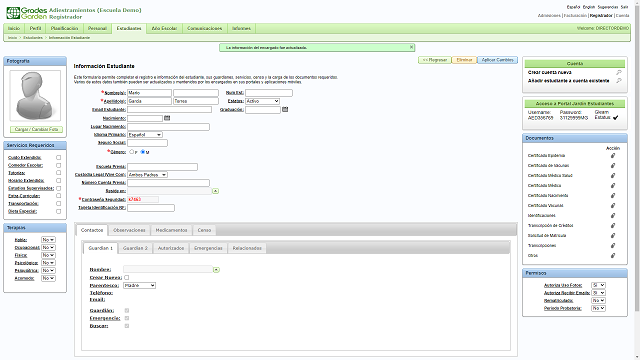
Task: Open Psicológica therapy dropdown
Action: (48, 263)
